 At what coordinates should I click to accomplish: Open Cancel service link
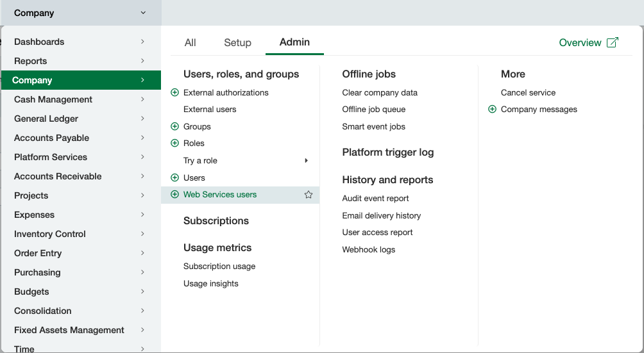tap(528, 93)
